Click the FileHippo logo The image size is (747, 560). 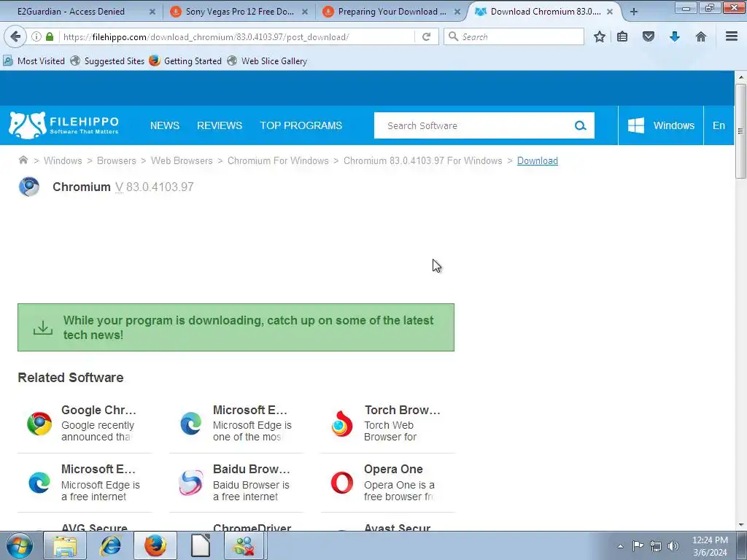tap(64, 125)
